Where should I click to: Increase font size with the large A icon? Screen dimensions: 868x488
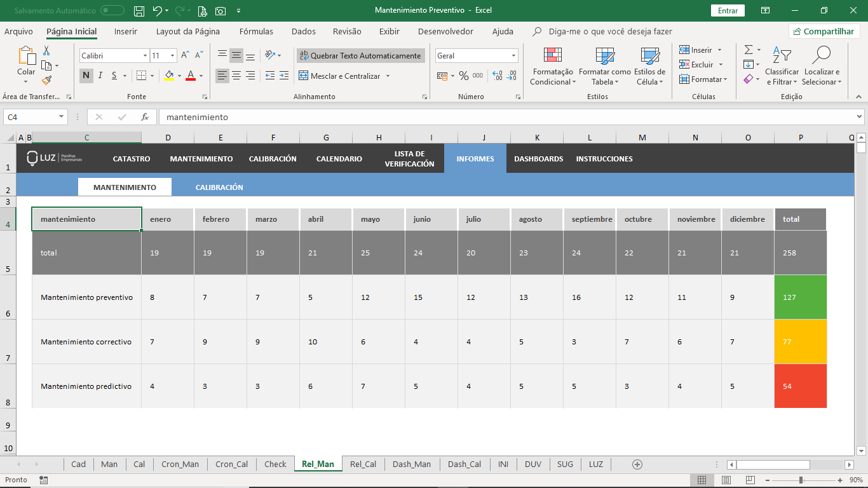click(186, 56)
